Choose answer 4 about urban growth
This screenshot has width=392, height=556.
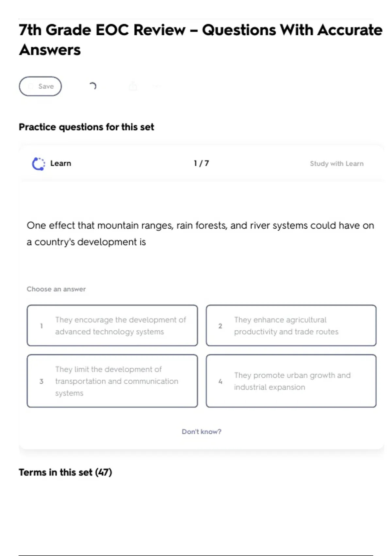291,381
